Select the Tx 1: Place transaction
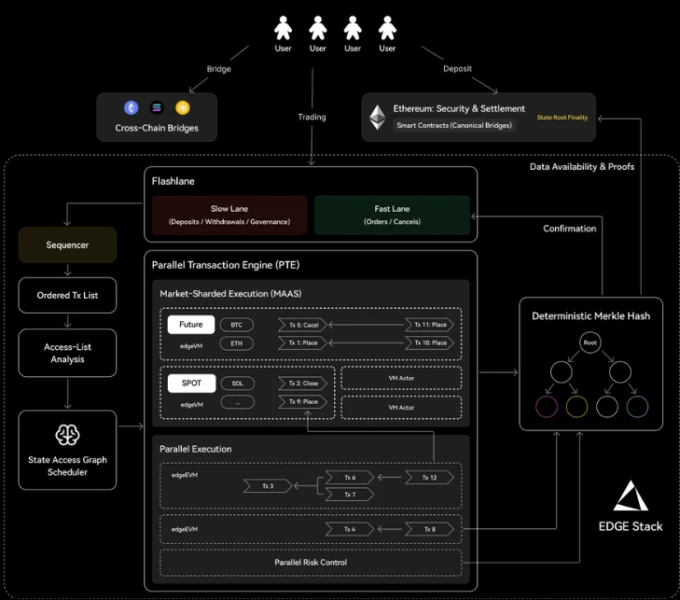The height and width of the screenshot is (600, 680). pyautogui.click(x=303, y=343)
